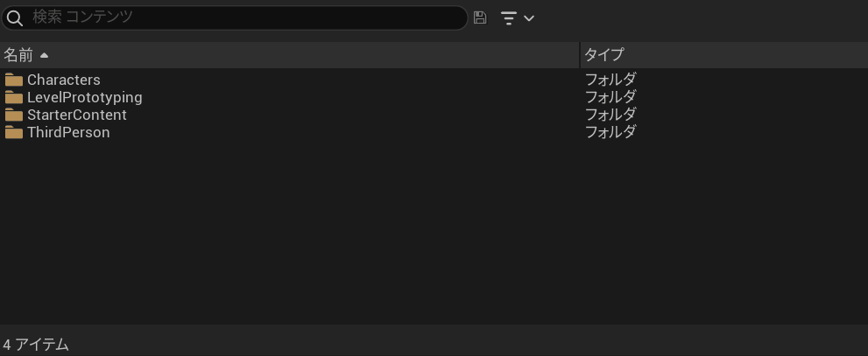Open the filter lines icon
868x356 pixels.
(509, 18)
